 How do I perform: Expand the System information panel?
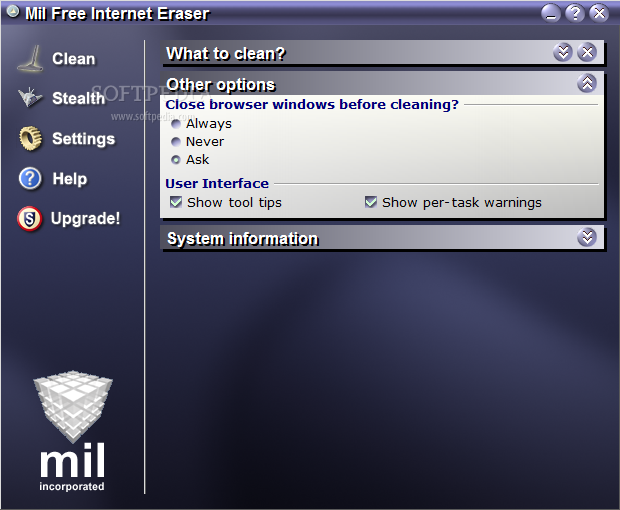tap(587, 237)
